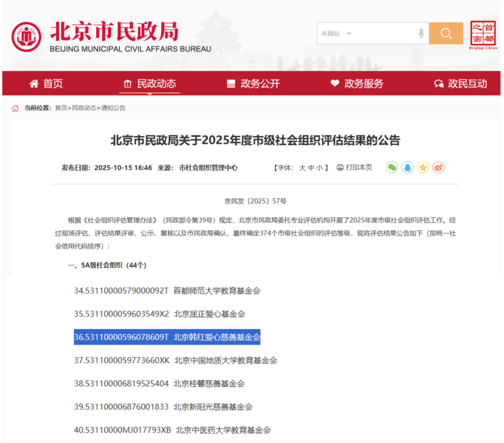
Task: Open the 政民互动 navigation menu
Action: click(x=461, y=84)
